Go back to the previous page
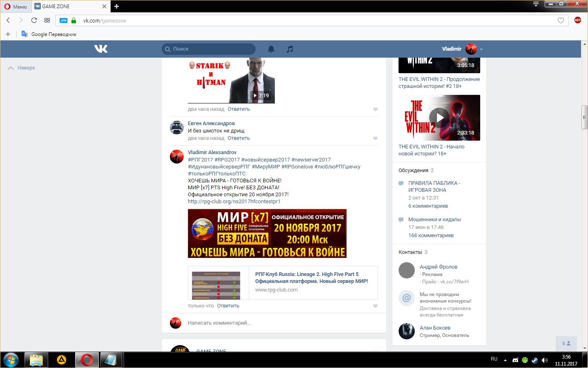The width and height of the screenshot is (588, 368). click(x=8, y=20)
